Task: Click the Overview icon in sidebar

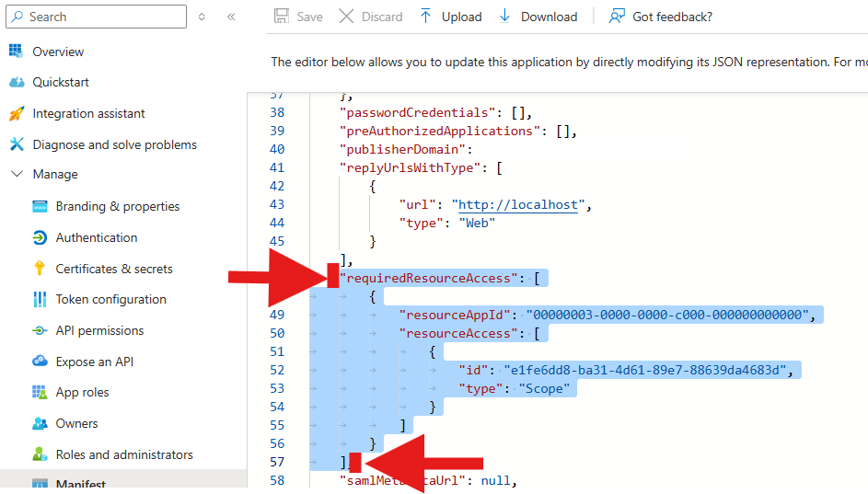Action: pyautogui.click(x=16, y=52)
